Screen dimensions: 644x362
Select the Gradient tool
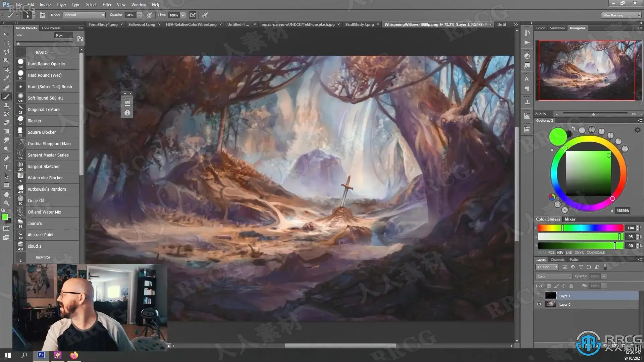coord(6,132)
